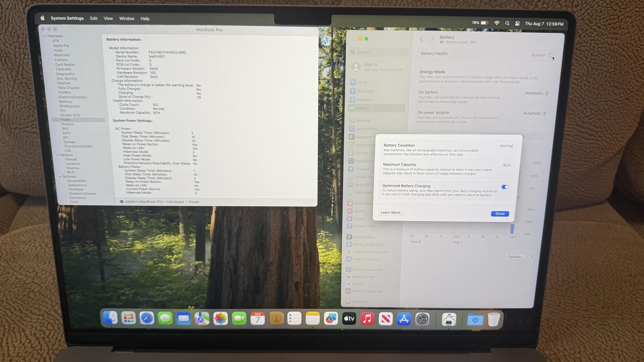
Task: Open Maps app in the Dock
Action: [x=202, y=318]
